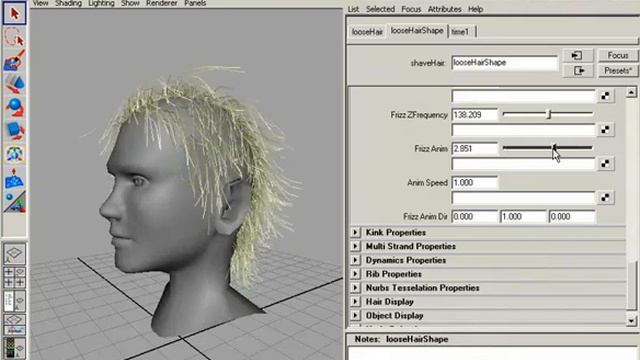
Task: Click map field below Frizz Anim
Action: coord(523,164)
